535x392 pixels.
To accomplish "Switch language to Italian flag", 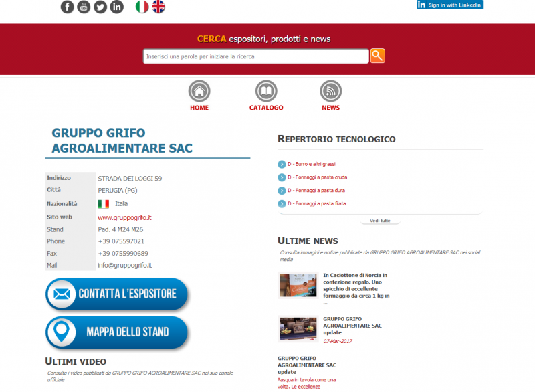I will point(142,7).
